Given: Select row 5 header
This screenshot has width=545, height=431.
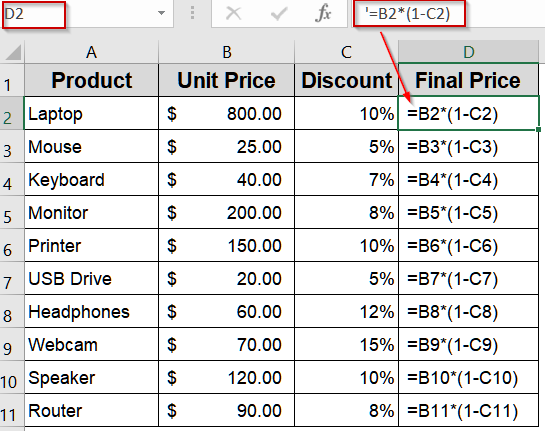Looking at the screenshot, I should [x=12, y=212].
